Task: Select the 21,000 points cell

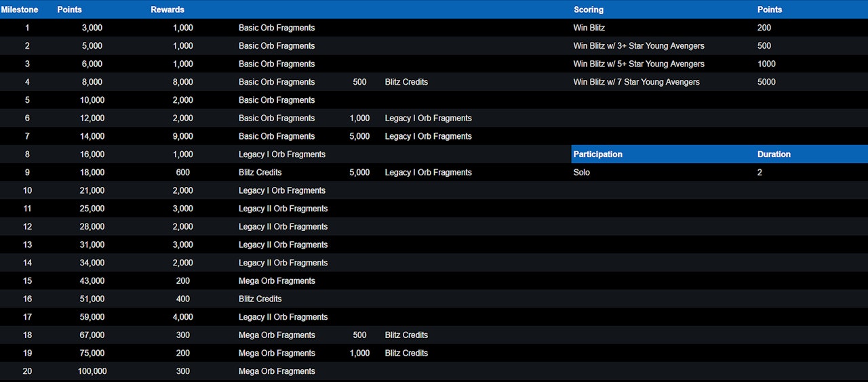Action: [92, 190]
